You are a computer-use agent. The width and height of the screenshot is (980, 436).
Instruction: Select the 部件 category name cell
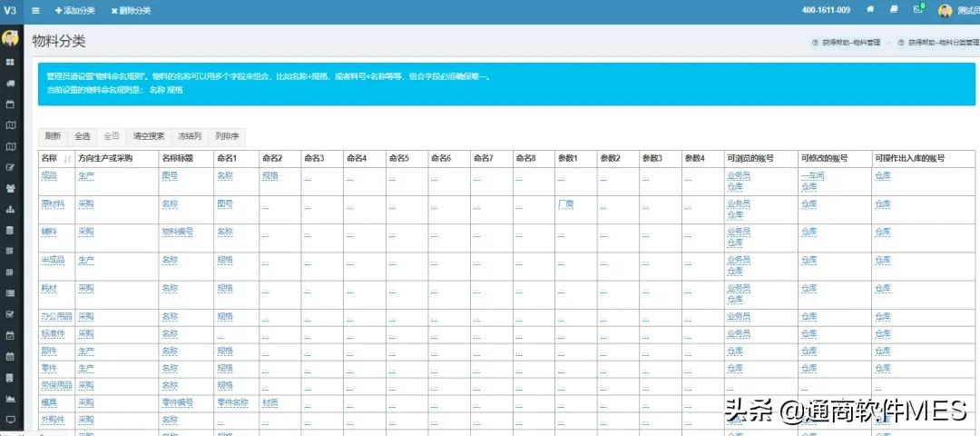click(x=49, y=351)
